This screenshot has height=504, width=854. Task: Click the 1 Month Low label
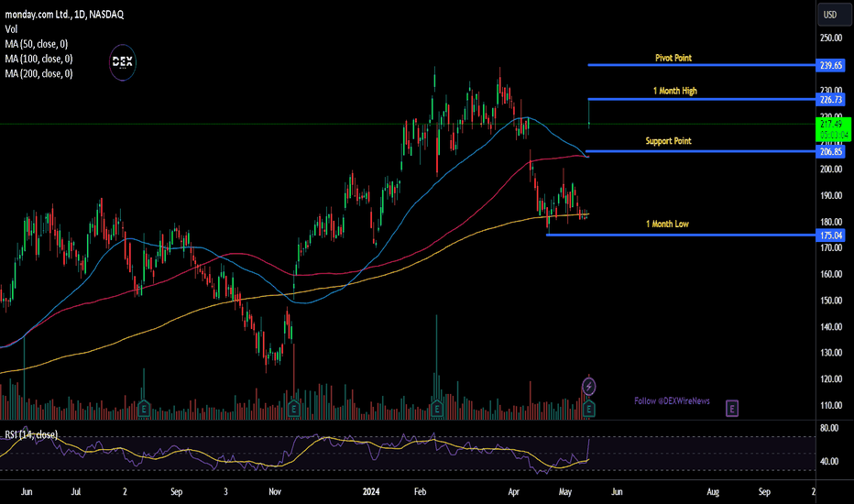(x=667, y=224)
